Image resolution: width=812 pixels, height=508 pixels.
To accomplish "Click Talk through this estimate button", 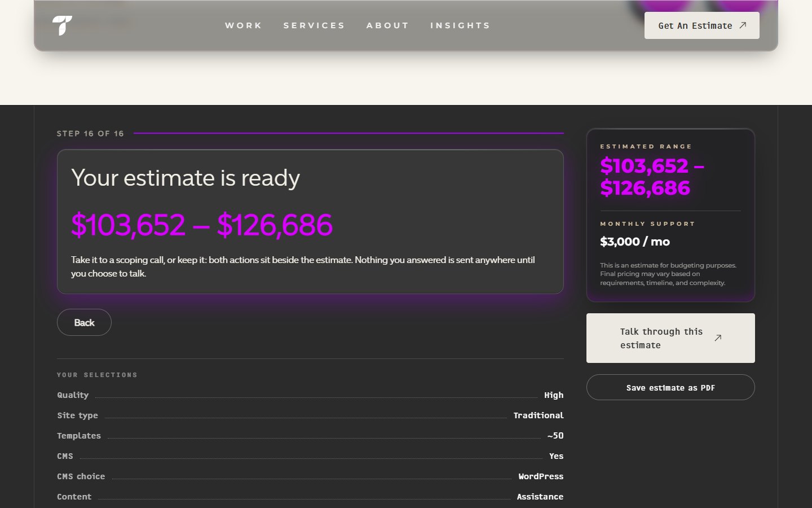I will click(x=670, y=338).
